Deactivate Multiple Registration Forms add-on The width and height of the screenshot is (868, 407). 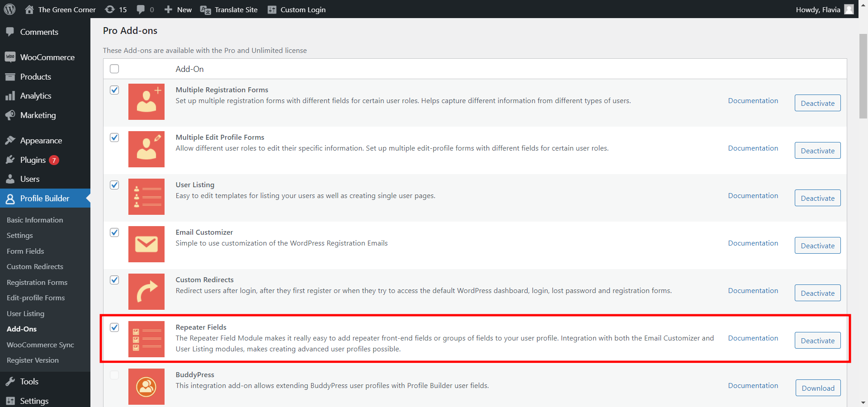pyautogui.click(x=817, y=103)
